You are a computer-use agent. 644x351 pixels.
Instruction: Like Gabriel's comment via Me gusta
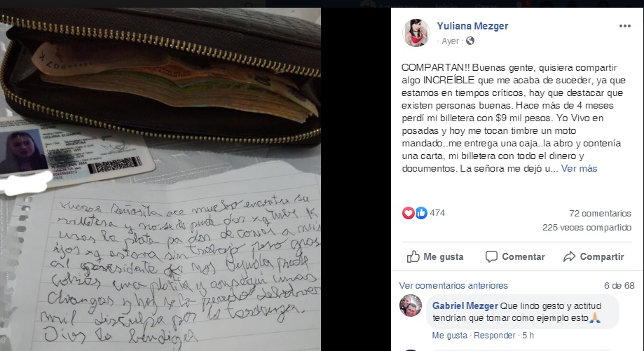449,336
